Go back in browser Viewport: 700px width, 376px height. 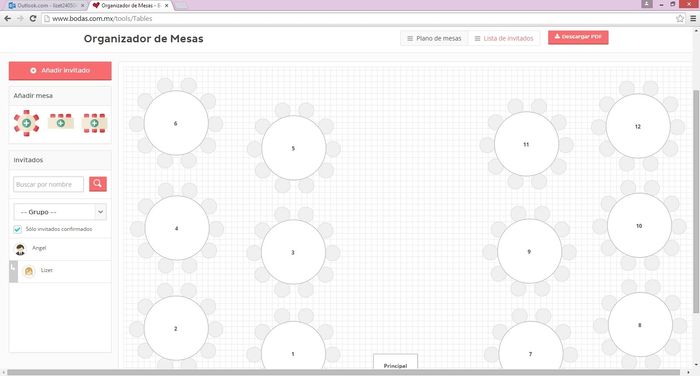[x=8, y=18]
